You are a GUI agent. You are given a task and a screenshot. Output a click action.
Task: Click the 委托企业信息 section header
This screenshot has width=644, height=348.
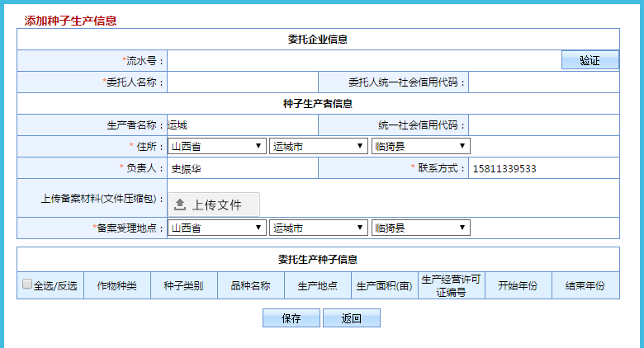tap(318, 40)
